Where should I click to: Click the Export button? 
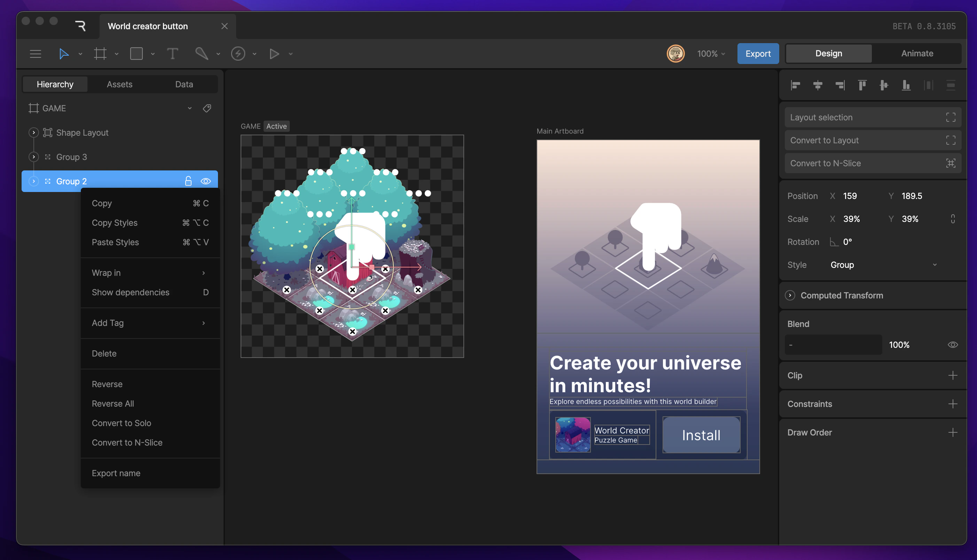click(758, 54)
